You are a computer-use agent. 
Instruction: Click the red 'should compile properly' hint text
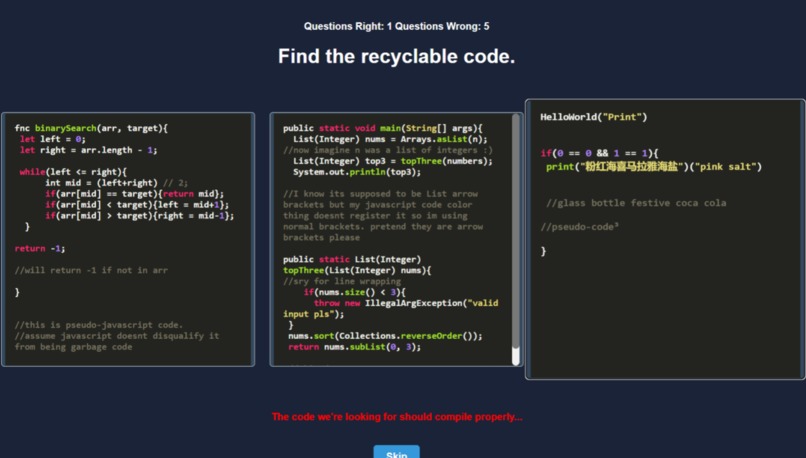[x=397, y=417]
